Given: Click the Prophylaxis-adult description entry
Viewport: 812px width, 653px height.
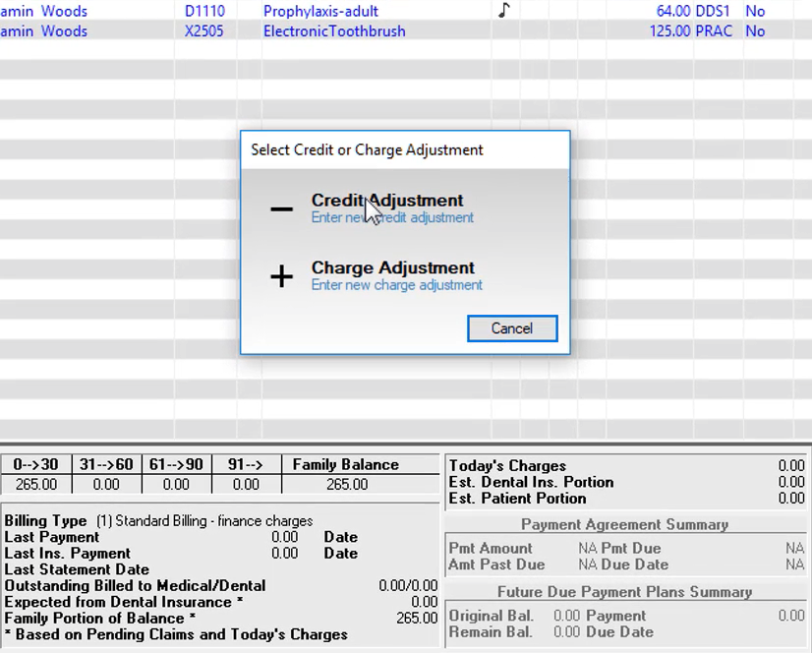Looking at the screenshot, I should 320,12.
